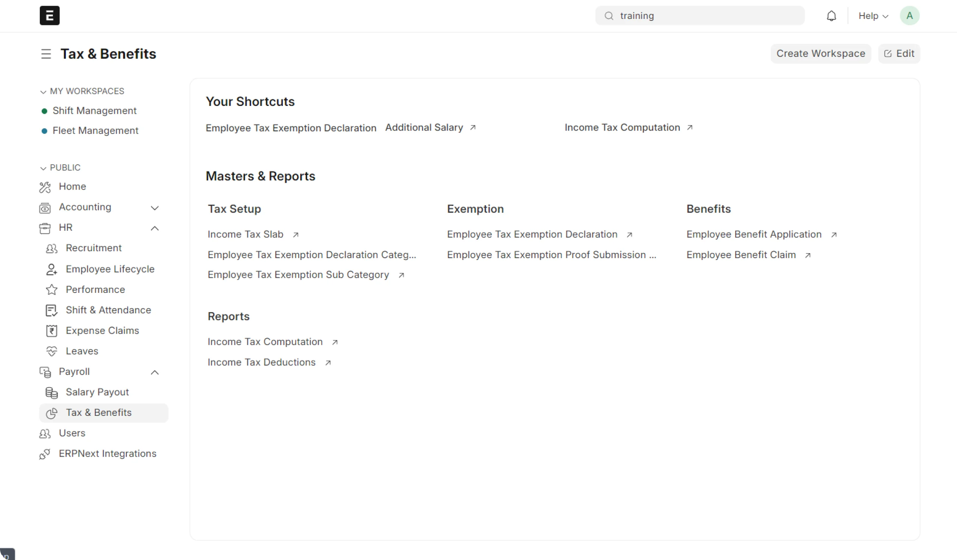This screenshot has width=957, height=560.
Task: Collapse the HR section
Action: coord(154,228)
